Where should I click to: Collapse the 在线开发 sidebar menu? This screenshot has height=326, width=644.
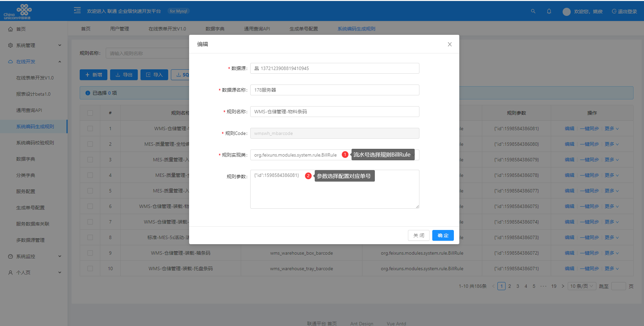point(34,62)
